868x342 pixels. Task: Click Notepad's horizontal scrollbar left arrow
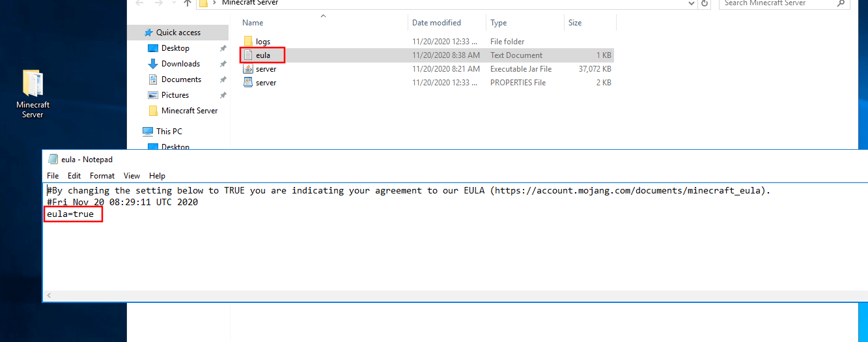coord(49,296)
